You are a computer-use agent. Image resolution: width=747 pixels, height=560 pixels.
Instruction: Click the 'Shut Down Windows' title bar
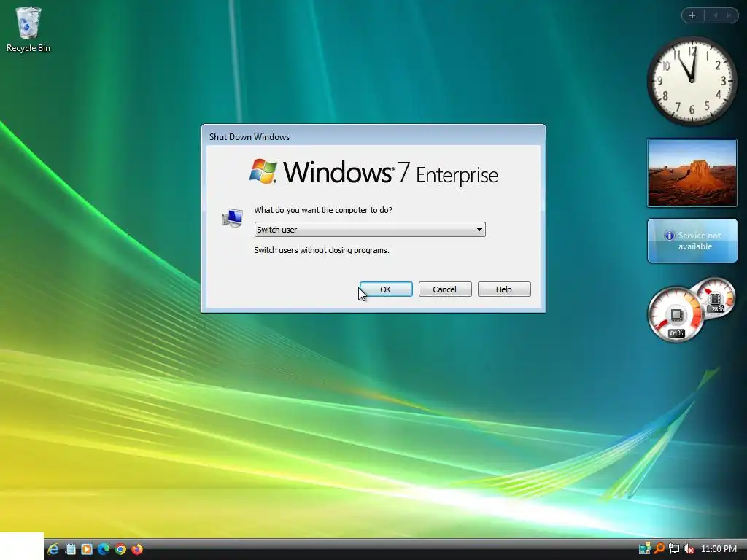point(373,136)
